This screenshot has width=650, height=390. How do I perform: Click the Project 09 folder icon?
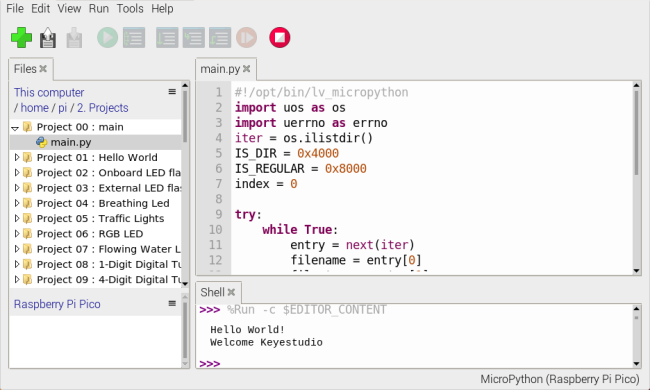tap(27, 279)
